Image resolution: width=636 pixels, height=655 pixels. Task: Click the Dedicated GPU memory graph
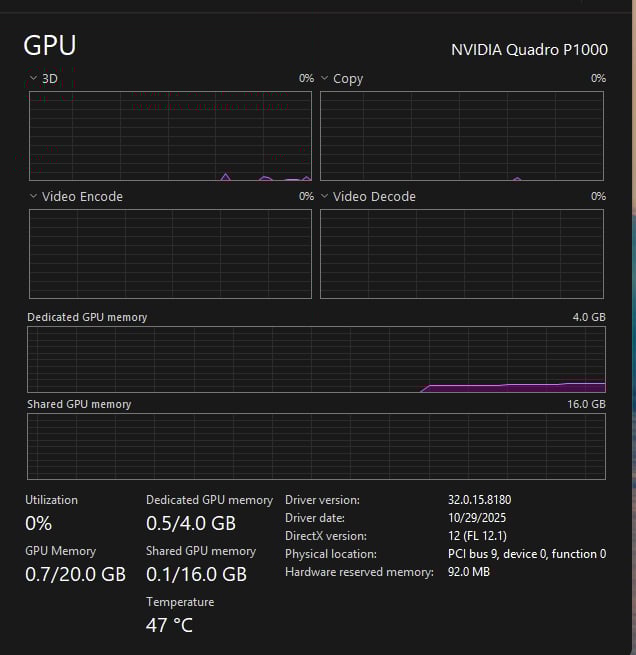pos(316,359)
